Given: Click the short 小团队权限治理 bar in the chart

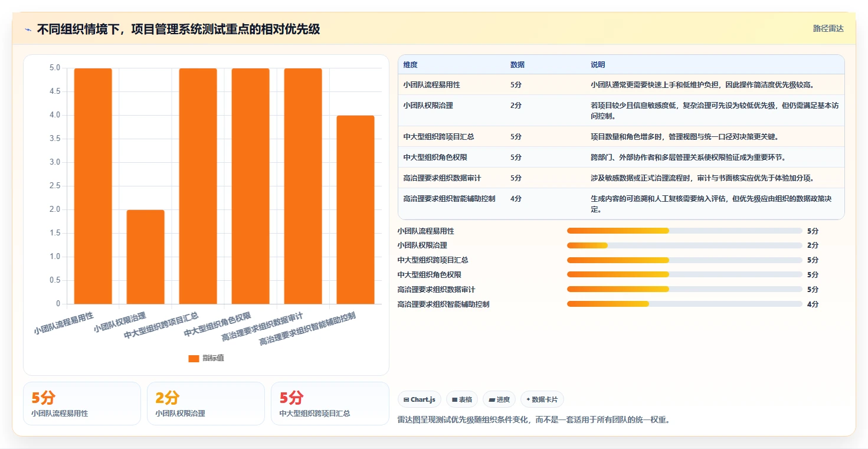Looking at the screenshot, I should coord(145,257).
